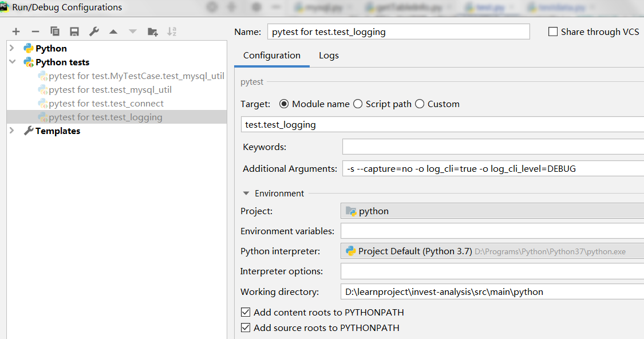Click the Additional Arguments field

click(493, 168)
